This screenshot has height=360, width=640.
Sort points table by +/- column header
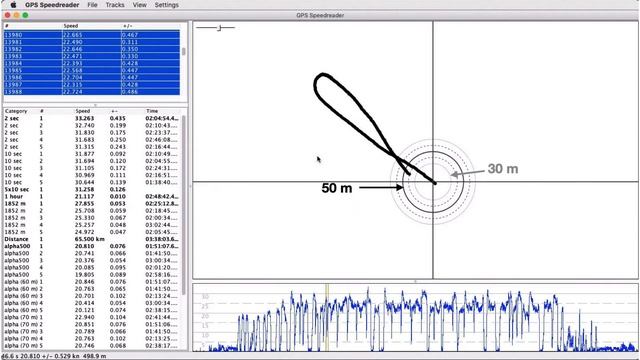[128, 26]
